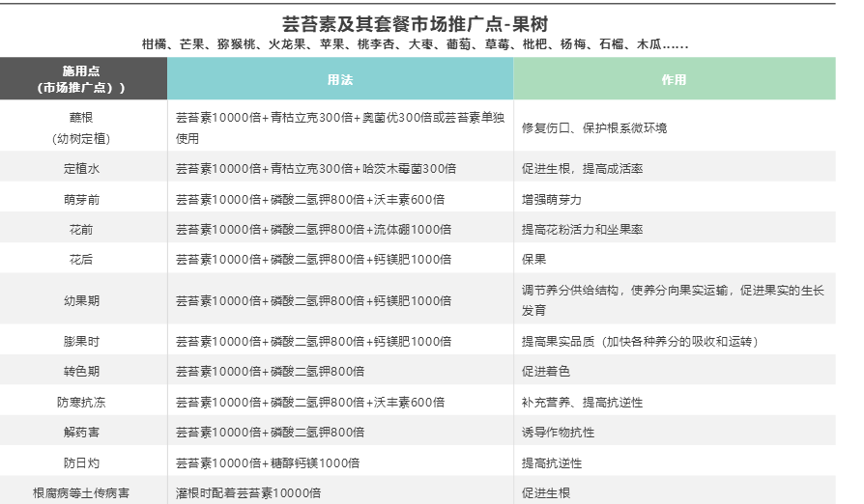Click the fruit list subtitle starting with 柑橘、芒果
The width and height of the screenshot is (864, 504).
click(415, 44)
